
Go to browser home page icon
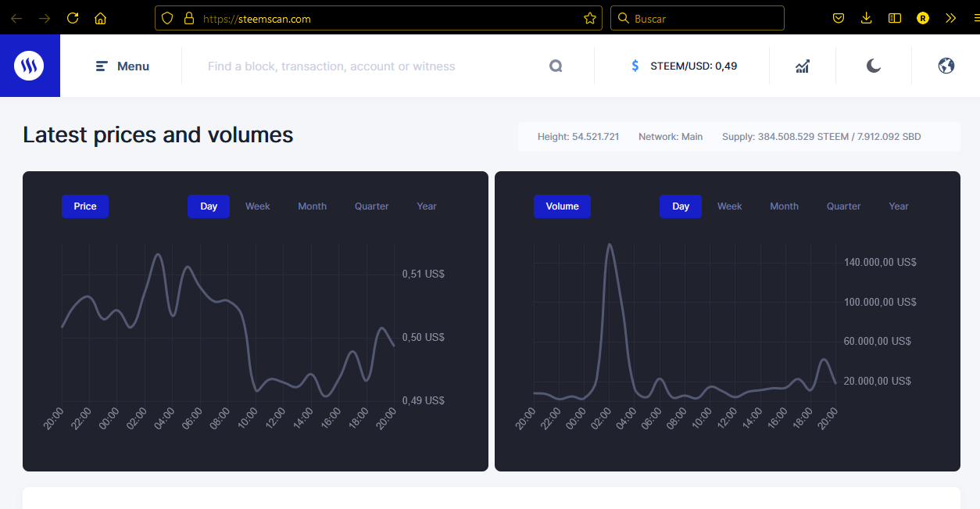click(x=100, y=18)
